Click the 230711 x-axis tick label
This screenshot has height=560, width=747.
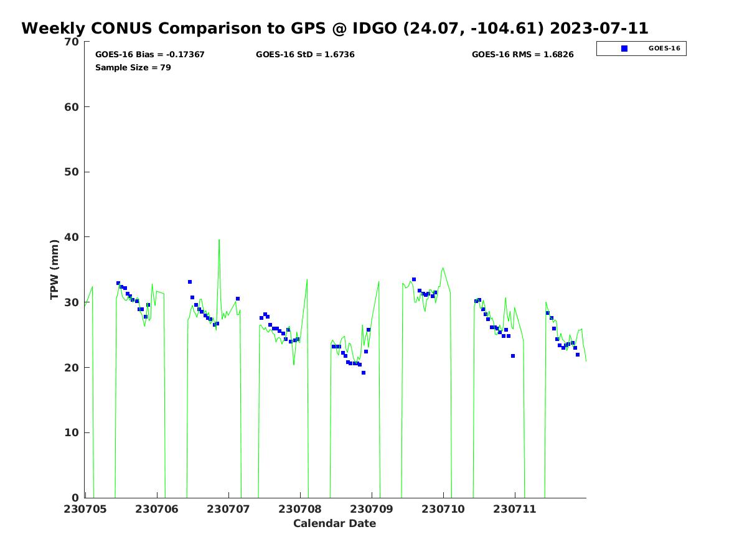tap(515, 509)
